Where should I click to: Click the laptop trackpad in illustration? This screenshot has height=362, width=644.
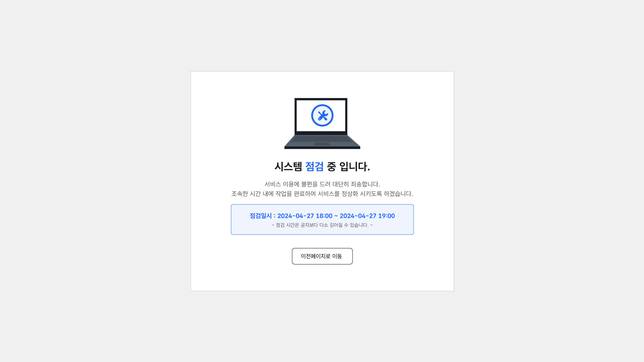pos(322,144)
